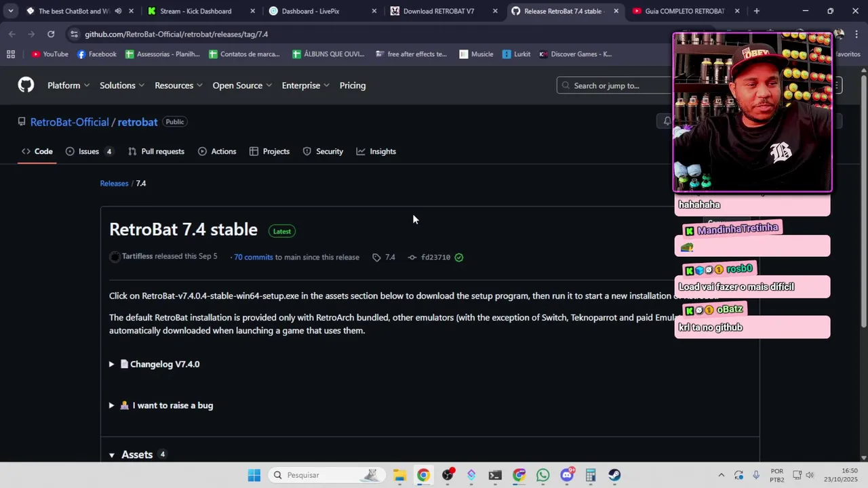The width and height of the screenshot is (868, 488).
Task: Expand the Resources menu
Action: pos(179,85)
